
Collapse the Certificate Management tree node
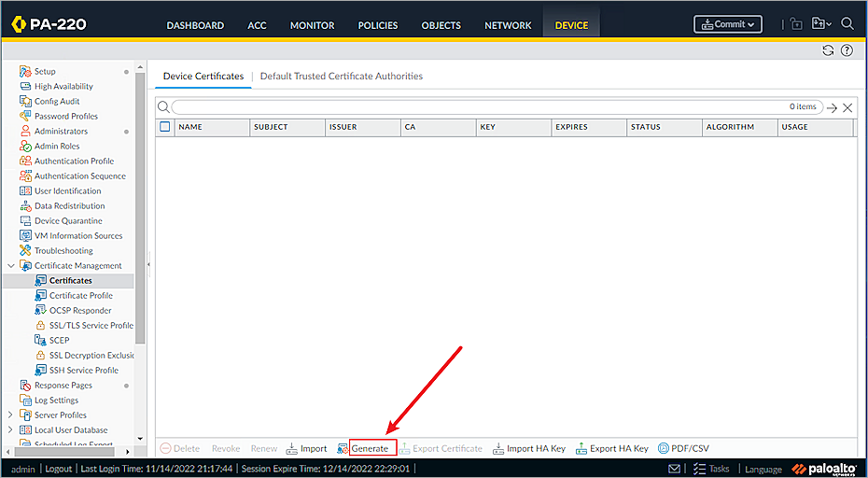(x=11, y=266)
